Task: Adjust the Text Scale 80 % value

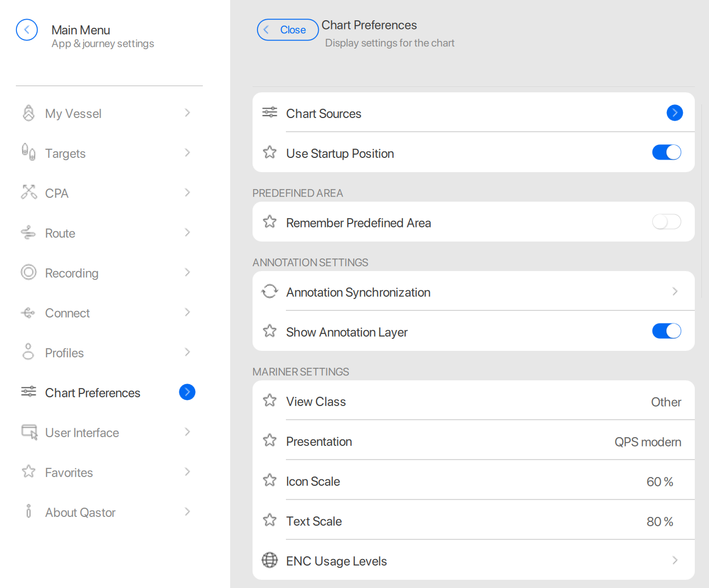Action: pos(659,522)
